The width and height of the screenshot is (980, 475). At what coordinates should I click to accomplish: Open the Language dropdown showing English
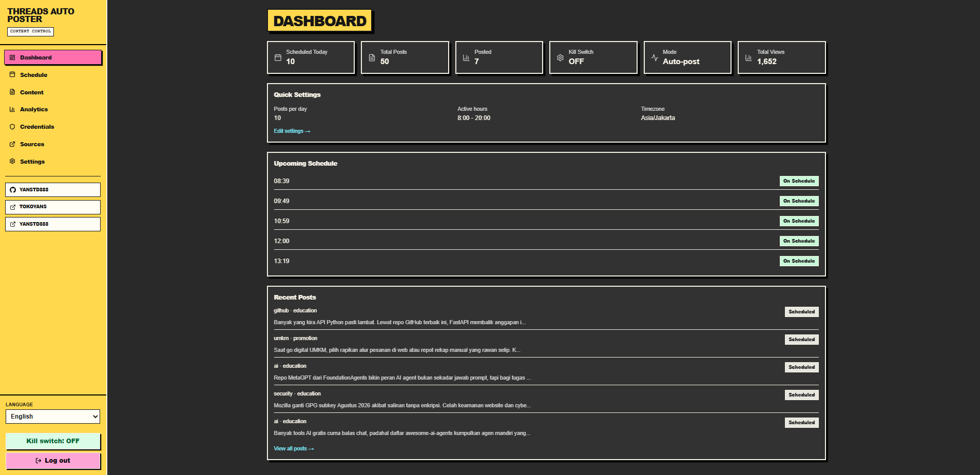tap(53, 417)
